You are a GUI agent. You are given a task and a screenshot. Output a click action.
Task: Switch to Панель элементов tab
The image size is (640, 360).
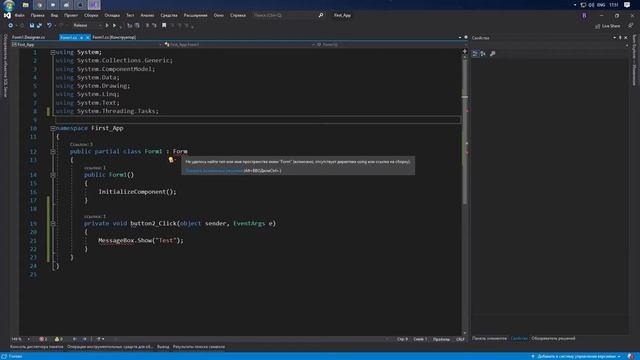tap(489, 338)
